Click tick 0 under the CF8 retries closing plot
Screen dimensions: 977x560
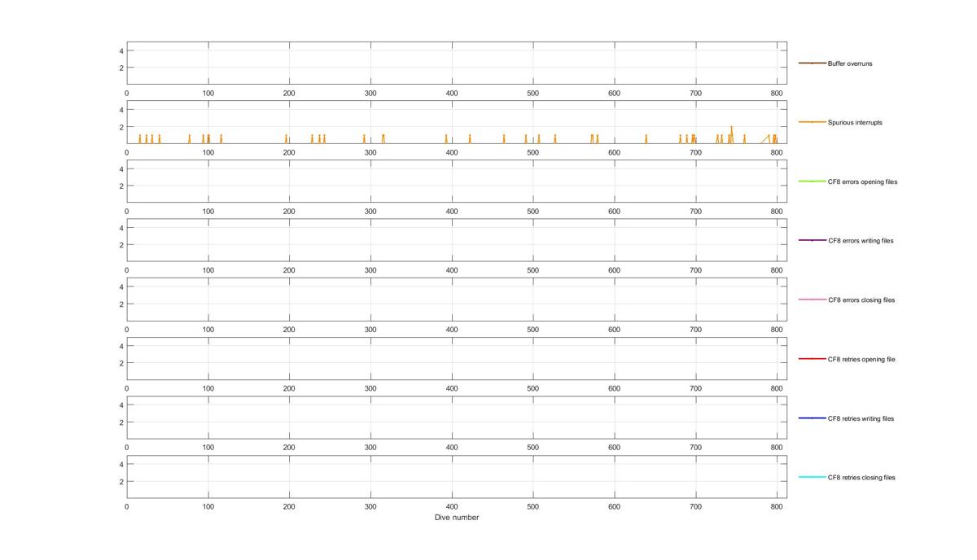[x=127, y=506]
